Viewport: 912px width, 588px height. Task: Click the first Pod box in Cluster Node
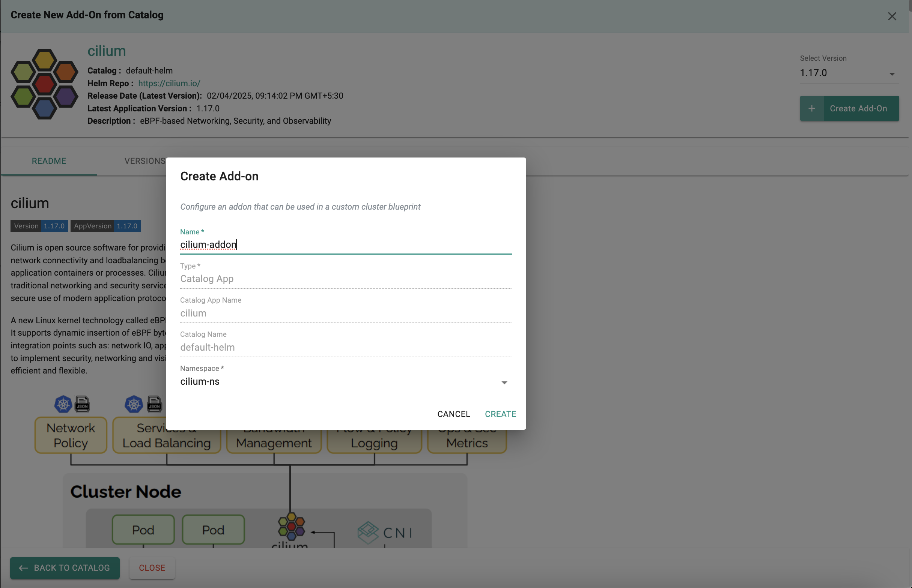coord(143,529)
